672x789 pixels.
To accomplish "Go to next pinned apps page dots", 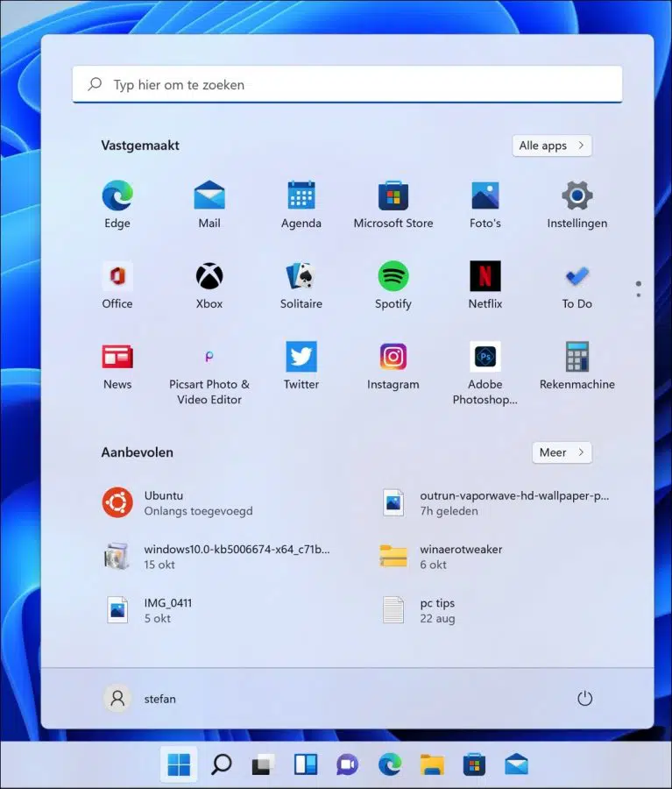I will [639, 288].
